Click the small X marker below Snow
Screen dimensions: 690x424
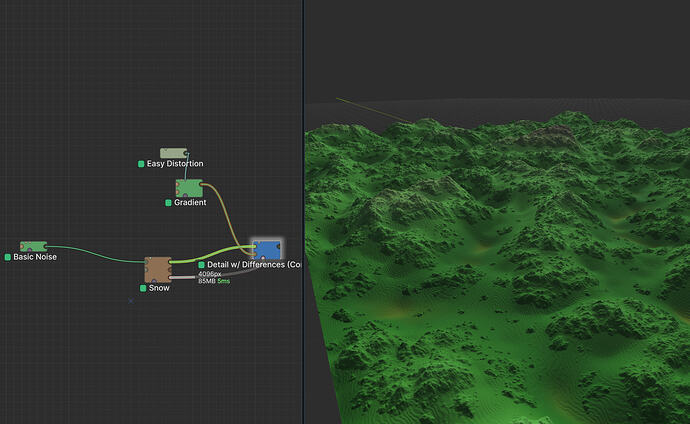(131, 301)
